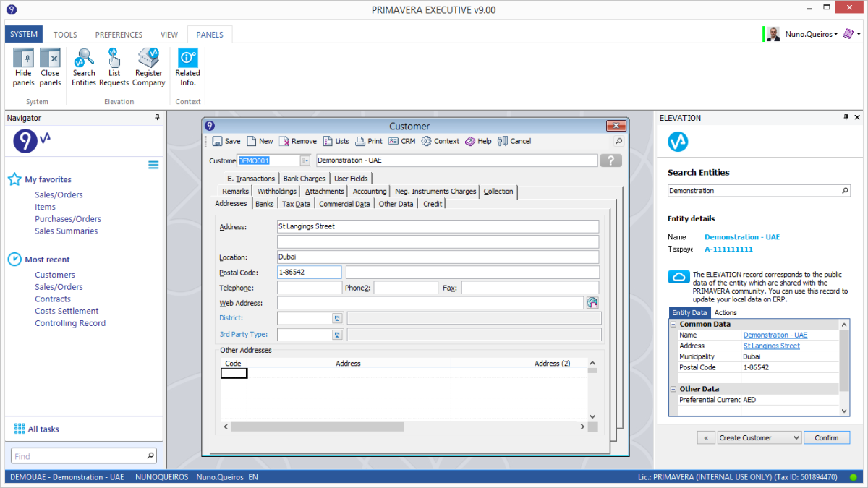
Task: Click Remove in the Customer toolbar
Action: click(298, 141)
